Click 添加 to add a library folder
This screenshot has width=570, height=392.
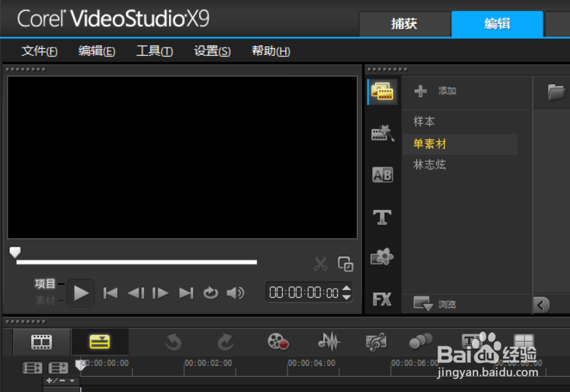(x=435, y=91)
